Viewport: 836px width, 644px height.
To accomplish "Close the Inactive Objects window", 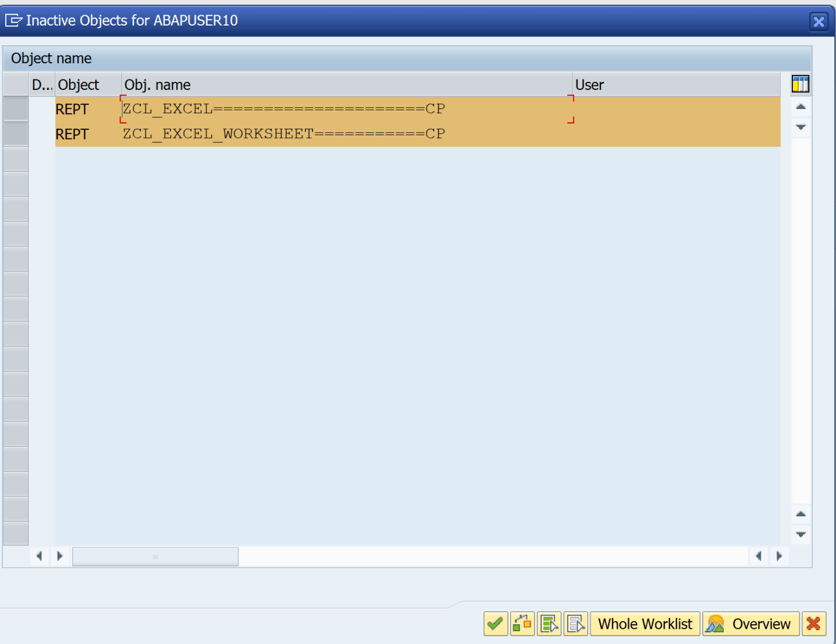I will click(819, 21).
